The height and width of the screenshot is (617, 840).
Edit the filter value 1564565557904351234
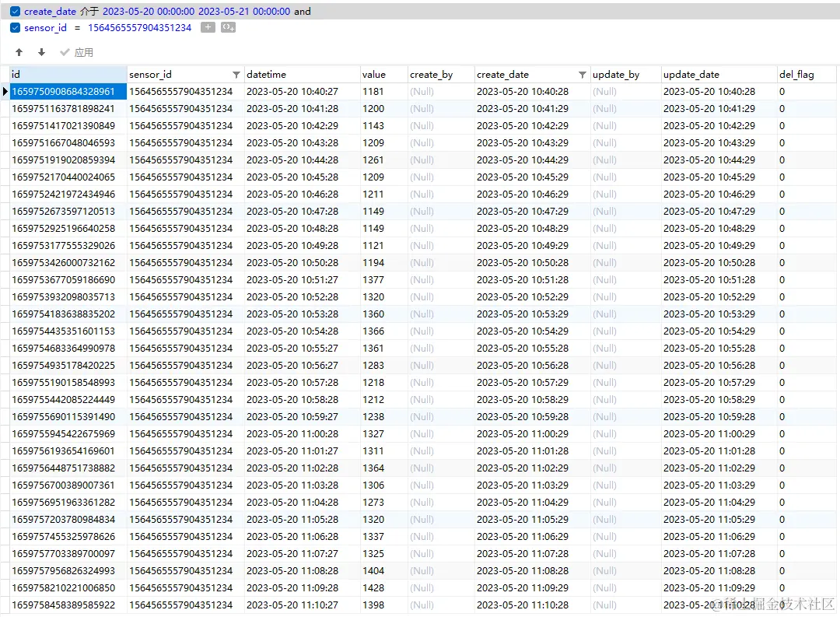pyautogui.click(x=139, y=27)
